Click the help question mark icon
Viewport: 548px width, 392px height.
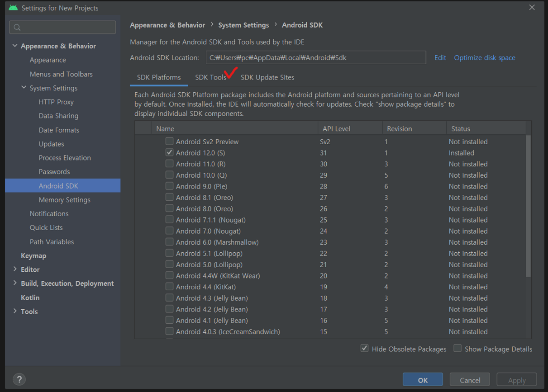point(19,379)
